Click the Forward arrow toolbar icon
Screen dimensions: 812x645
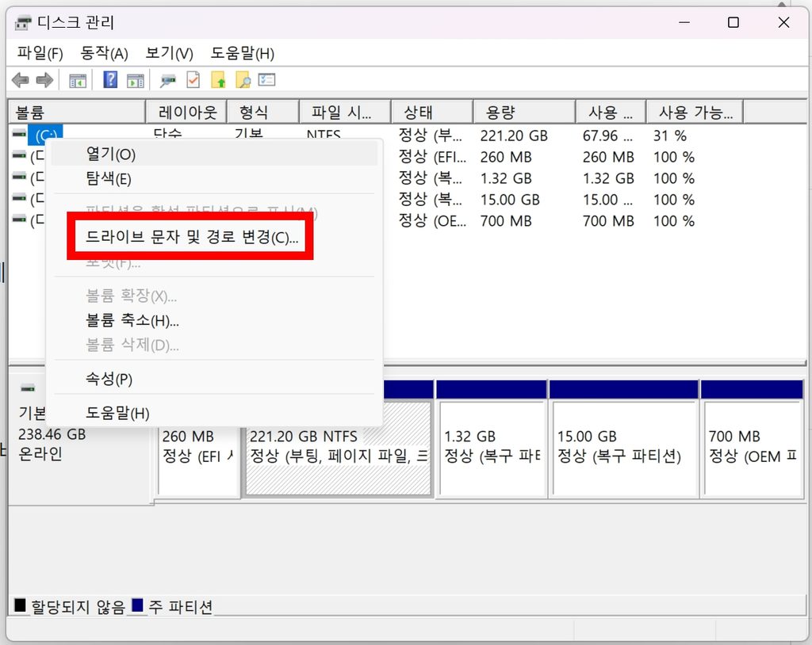click(44, 80)
